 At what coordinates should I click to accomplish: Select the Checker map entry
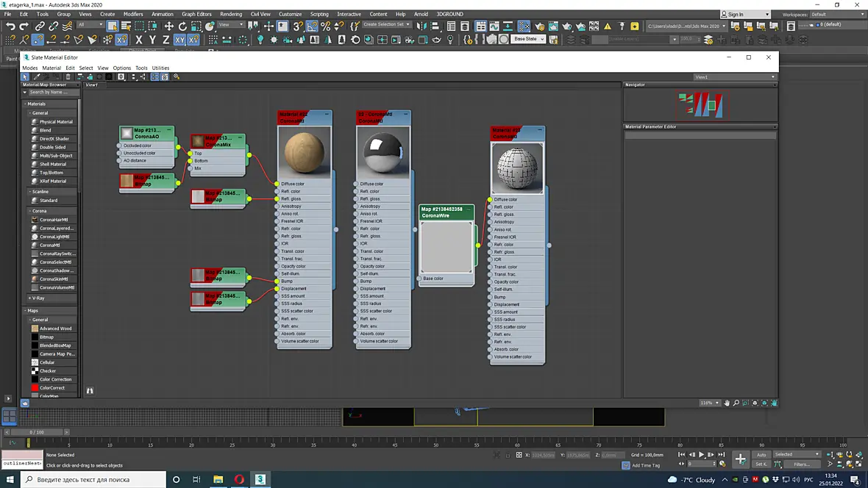tap(47, 371)
